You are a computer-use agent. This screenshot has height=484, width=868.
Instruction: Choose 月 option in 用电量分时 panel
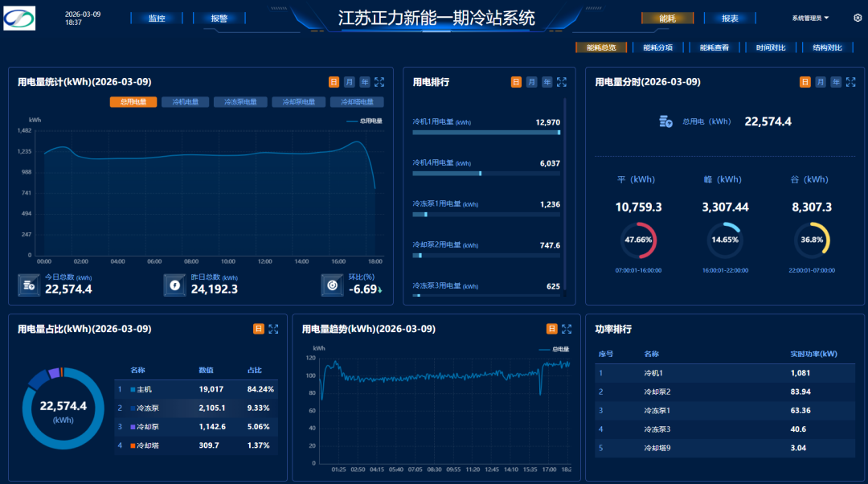(x=821, y=82)
